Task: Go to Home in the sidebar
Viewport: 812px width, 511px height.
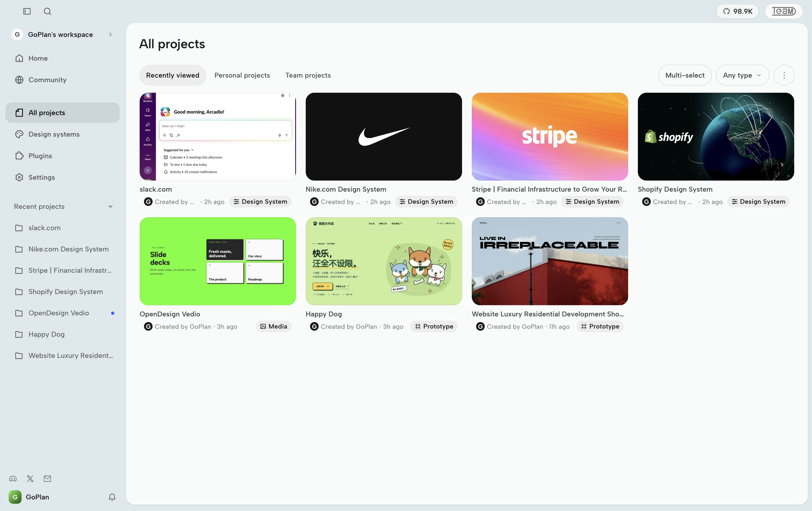Action: (62, 58)
